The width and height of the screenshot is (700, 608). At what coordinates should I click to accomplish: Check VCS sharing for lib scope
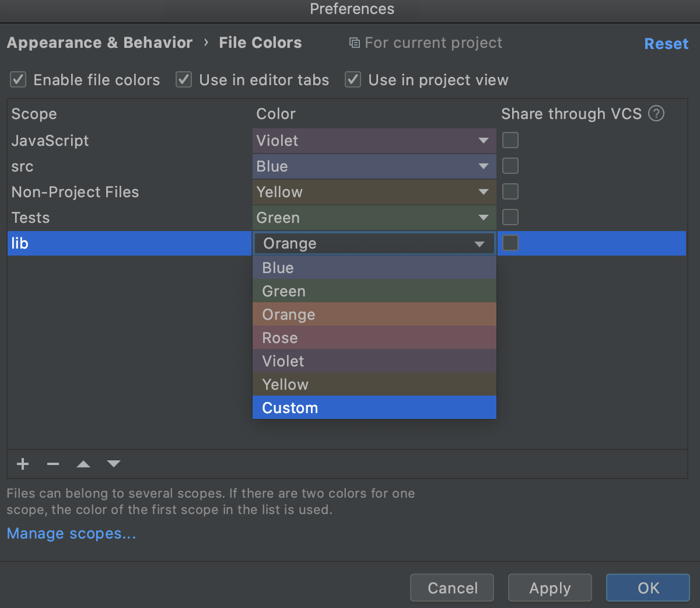[510, 243]
